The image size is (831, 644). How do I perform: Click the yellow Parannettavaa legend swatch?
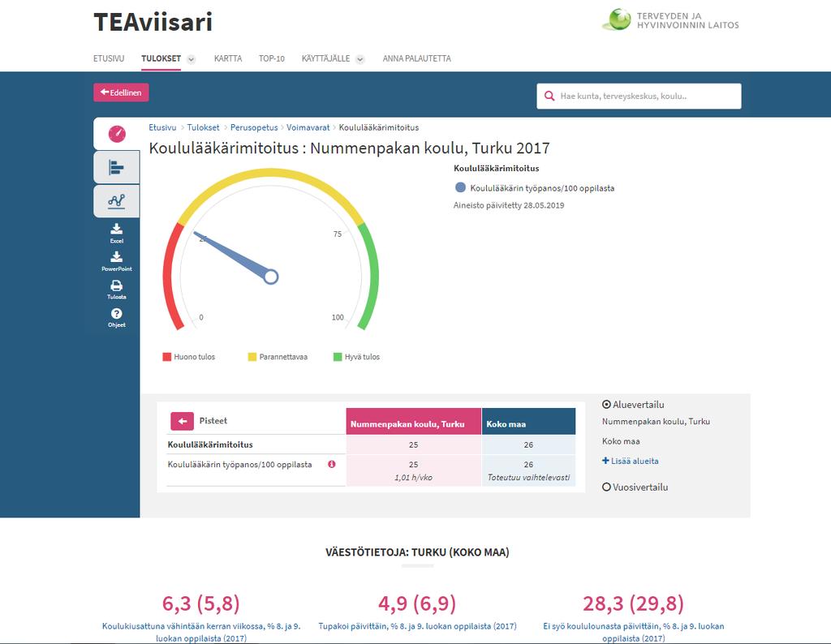point(252,356)
